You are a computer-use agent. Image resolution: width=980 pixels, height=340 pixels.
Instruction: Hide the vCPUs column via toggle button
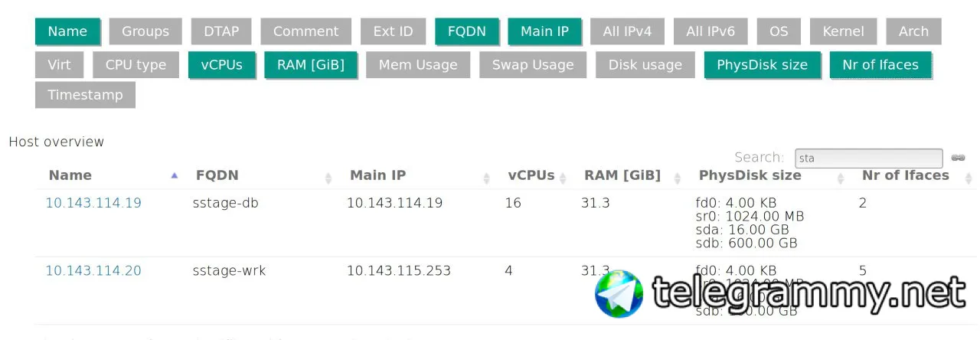click(x=221, y=65)
